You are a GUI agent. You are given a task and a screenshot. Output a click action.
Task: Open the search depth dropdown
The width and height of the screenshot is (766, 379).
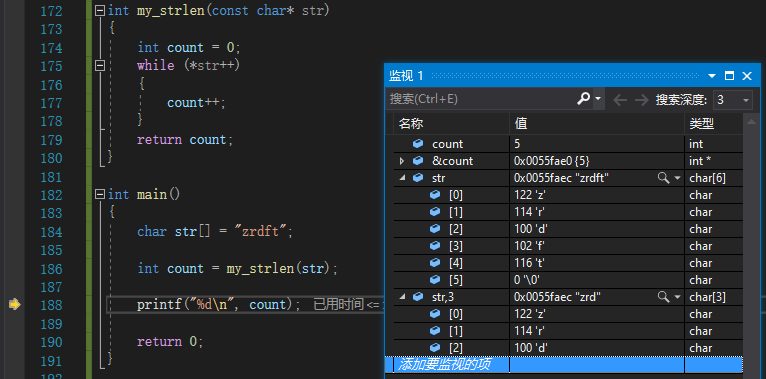[745, 100]
